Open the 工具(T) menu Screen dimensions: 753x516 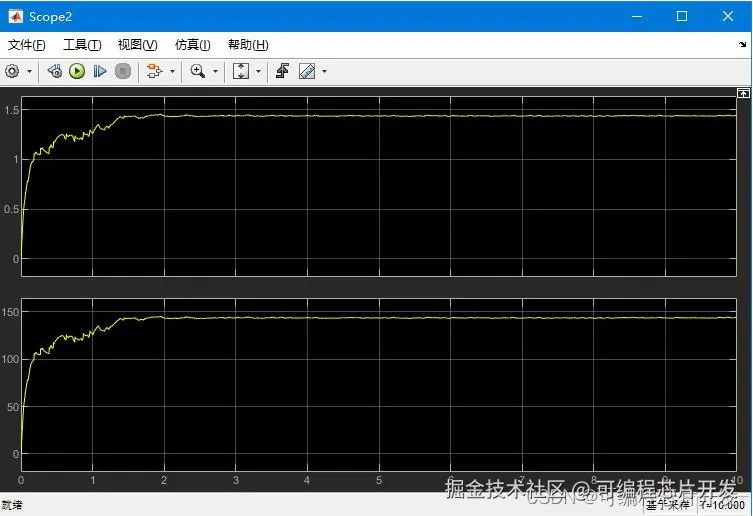coord(82,45)
